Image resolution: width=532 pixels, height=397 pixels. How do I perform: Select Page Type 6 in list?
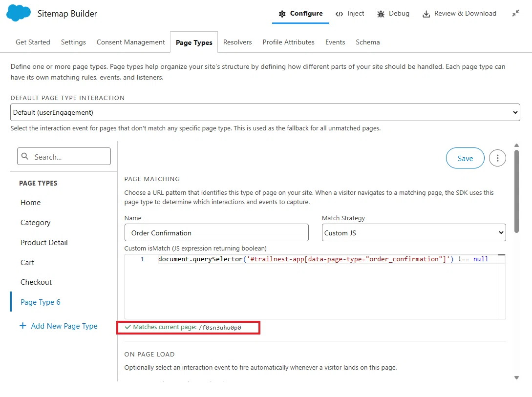(41, 302)
